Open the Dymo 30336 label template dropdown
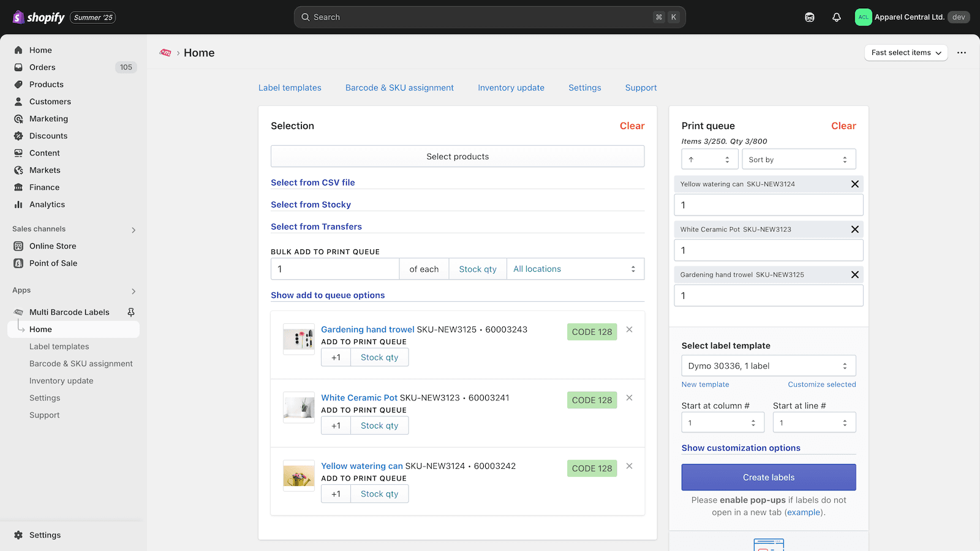980x551 pixels. tap(768, 366)
